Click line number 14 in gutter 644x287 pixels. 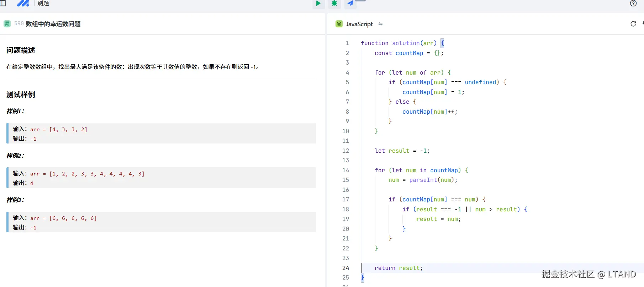(x=345, y=170)
